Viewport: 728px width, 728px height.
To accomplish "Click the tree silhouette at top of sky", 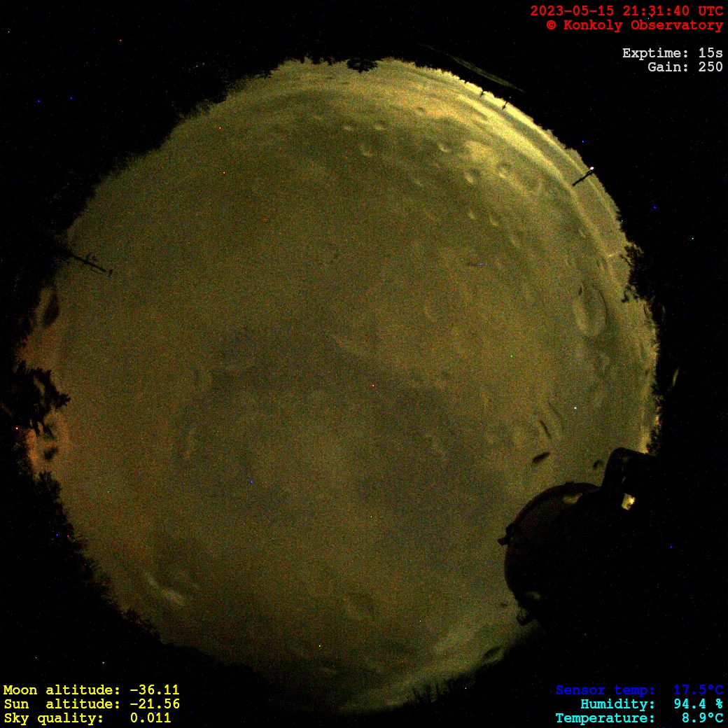I will click(x=361, y=65).
